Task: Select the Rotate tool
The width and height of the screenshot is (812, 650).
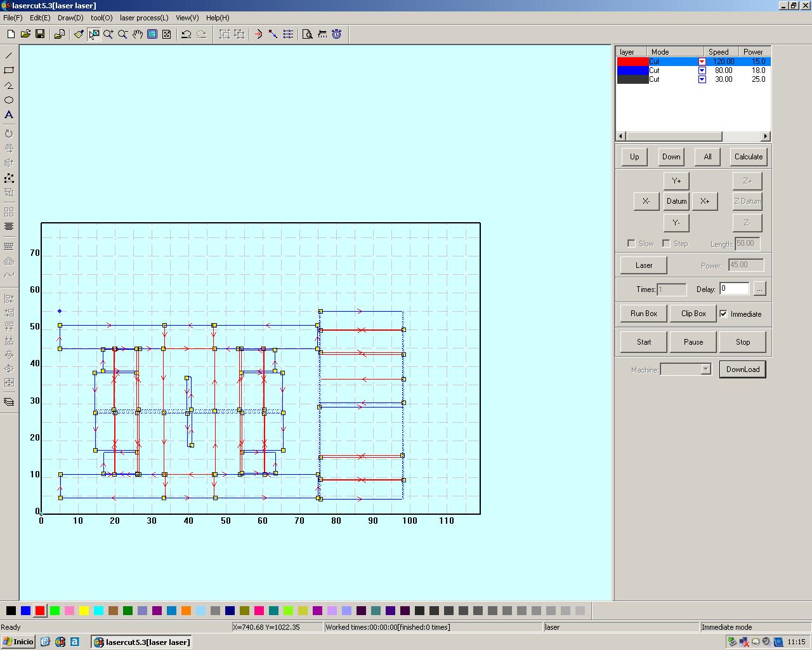Action: click(9, 134)
